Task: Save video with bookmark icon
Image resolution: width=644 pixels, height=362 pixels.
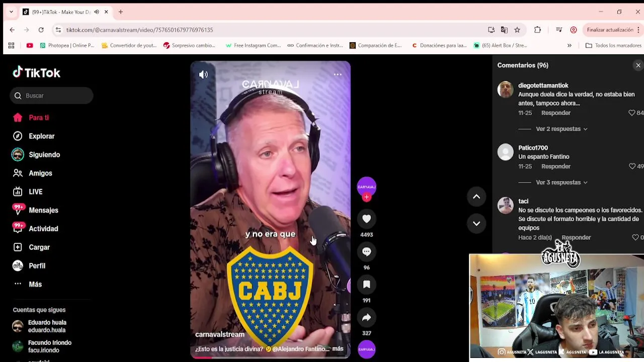Action: point(366,285)
